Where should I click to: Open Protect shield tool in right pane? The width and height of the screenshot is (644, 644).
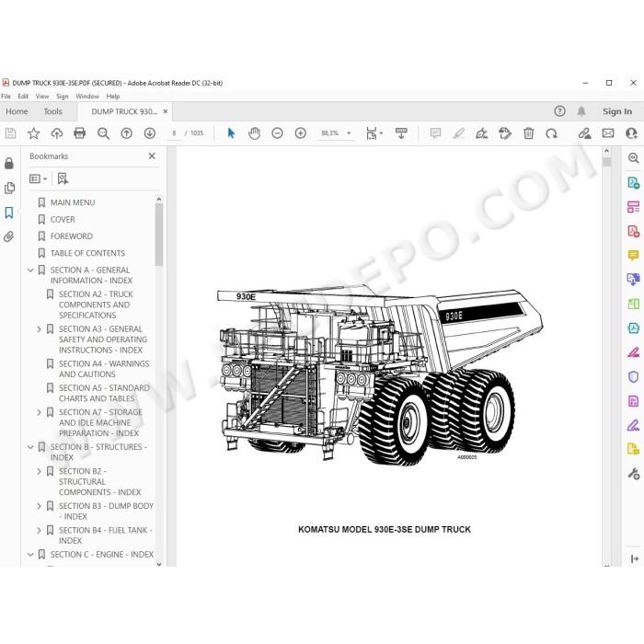coord(633,376)
